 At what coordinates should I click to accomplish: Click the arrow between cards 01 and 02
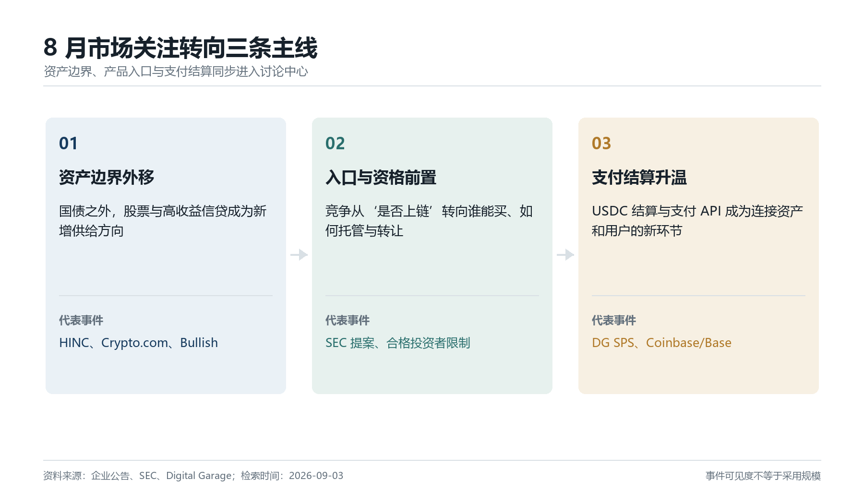(x=299, y=254)
